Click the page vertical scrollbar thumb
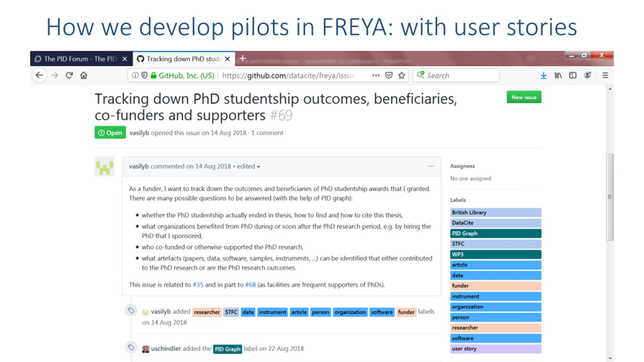This screenshot has height=362, width=644. tap(610, 197)
